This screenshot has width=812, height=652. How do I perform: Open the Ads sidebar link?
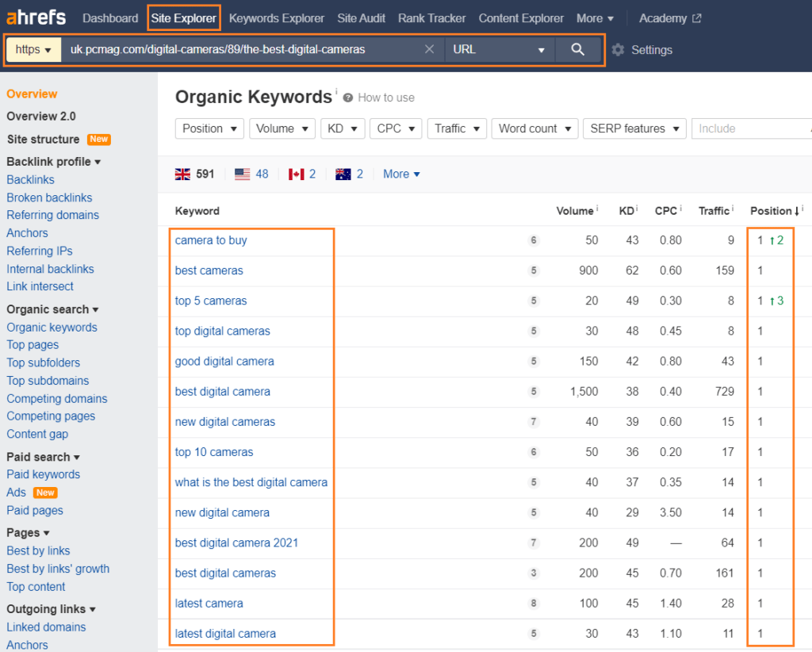(16, 493)
